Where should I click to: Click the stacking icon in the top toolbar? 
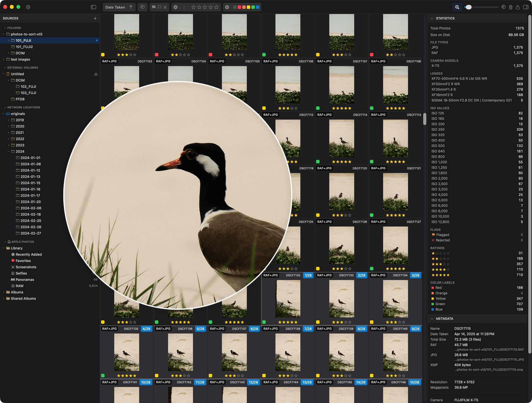[x=142, y=7]
